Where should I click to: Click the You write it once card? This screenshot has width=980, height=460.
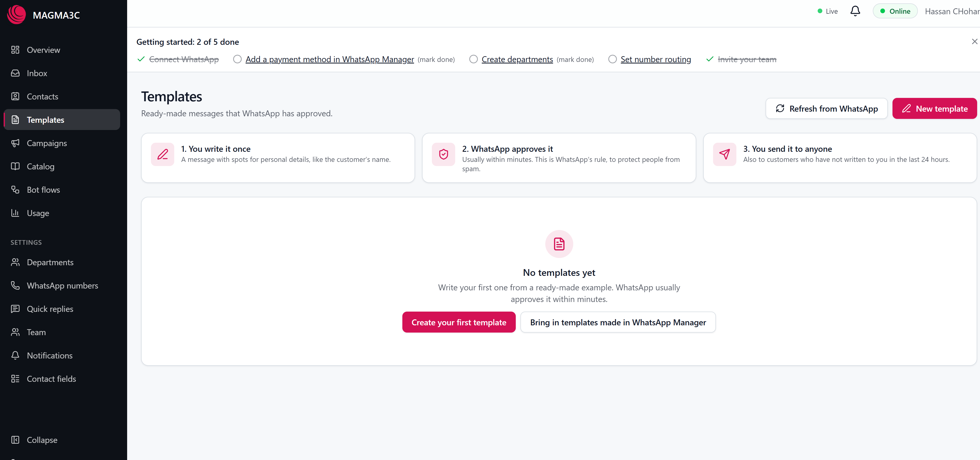[x=278, y=157]
